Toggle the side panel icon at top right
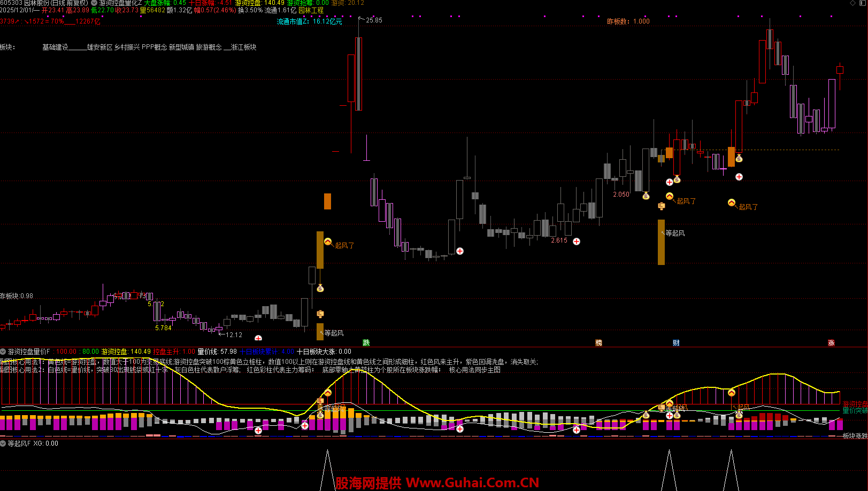868x491 pixels. 863,3
